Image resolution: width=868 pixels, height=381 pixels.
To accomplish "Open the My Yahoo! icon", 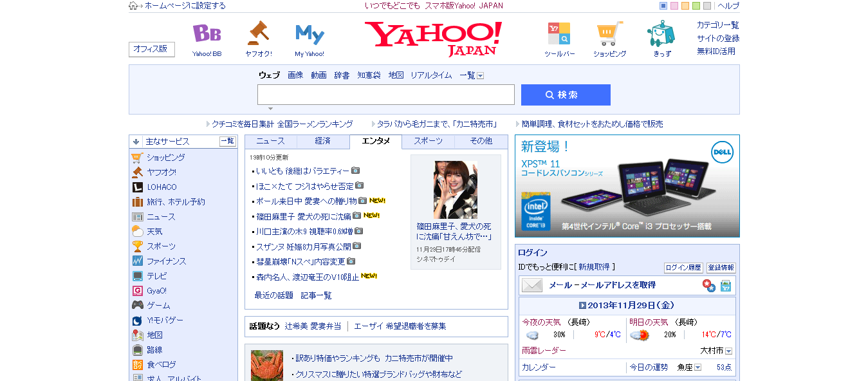I will 309,33.
